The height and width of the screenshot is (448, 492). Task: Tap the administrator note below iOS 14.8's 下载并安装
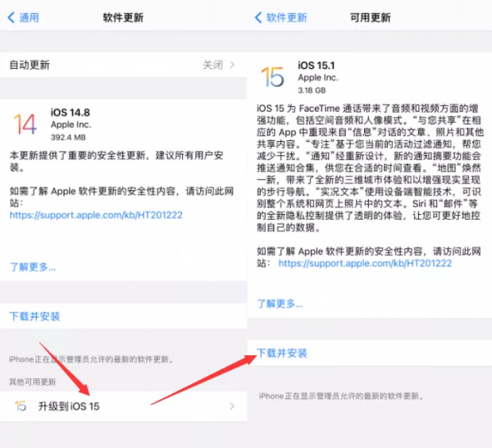pyautogui.click(x=91, y=359)
